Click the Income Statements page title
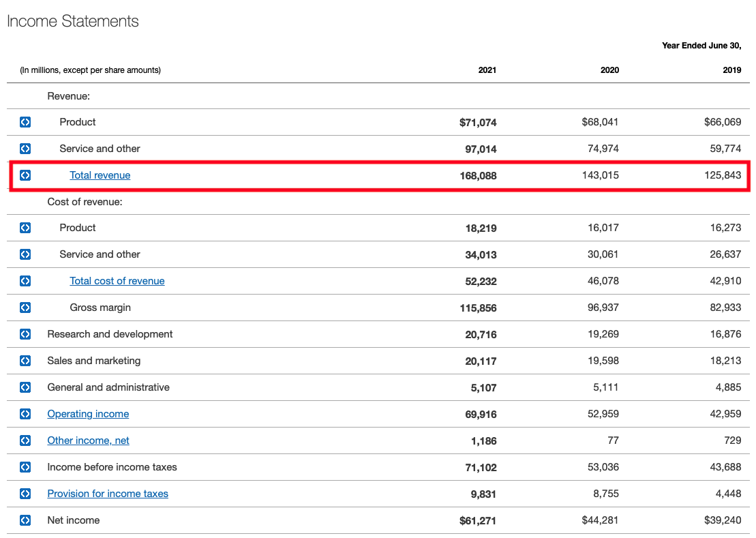 pyautogui.click(x=72, y=21)
